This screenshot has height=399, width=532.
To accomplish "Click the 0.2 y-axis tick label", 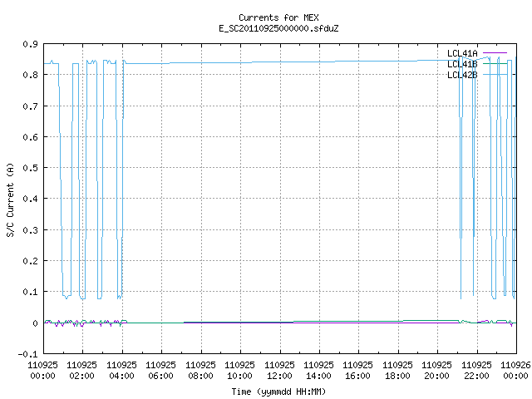I will [30, 261].
